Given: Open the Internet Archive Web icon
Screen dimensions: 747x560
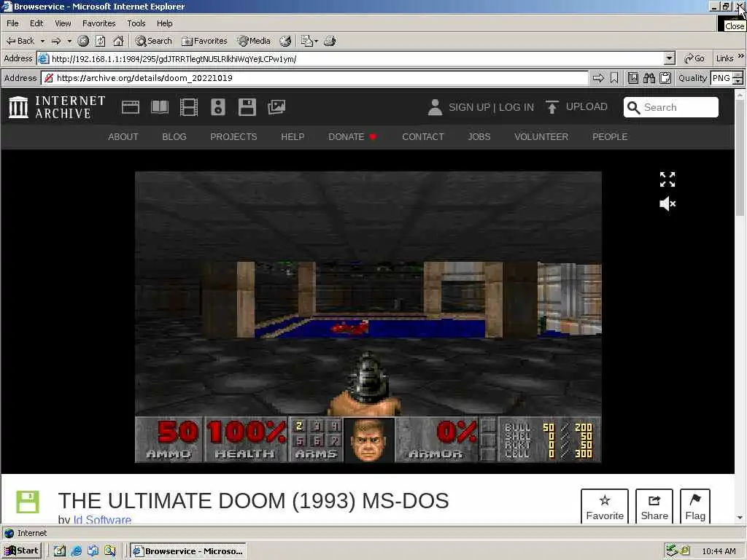Looking at the screenshot, I should pyautogui.click(x=131, y=107).
